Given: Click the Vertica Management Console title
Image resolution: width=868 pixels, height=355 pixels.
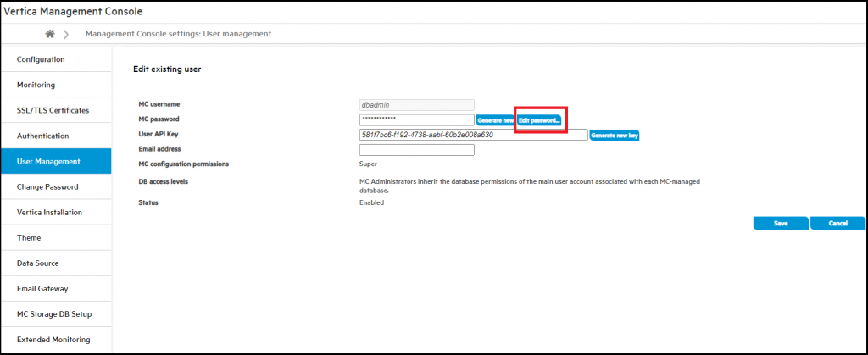Looking at the screenshot, I should [73, 10].
